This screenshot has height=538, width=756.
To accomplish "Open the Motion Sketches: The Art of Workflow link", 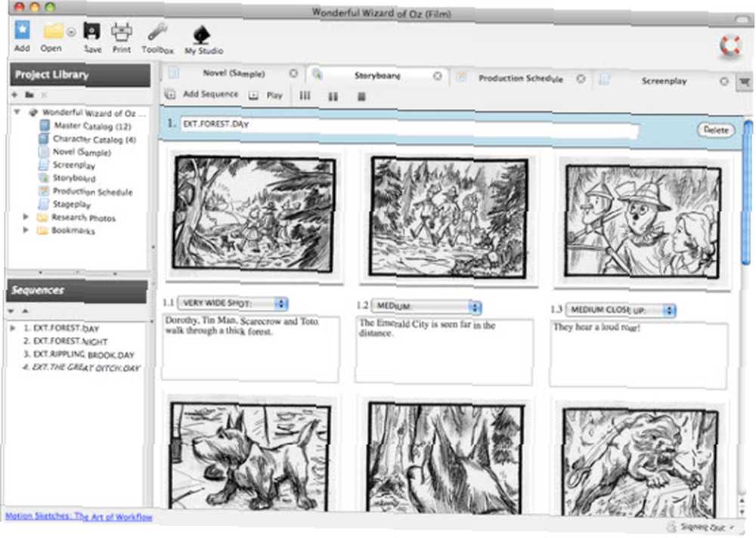I will 79,516.
